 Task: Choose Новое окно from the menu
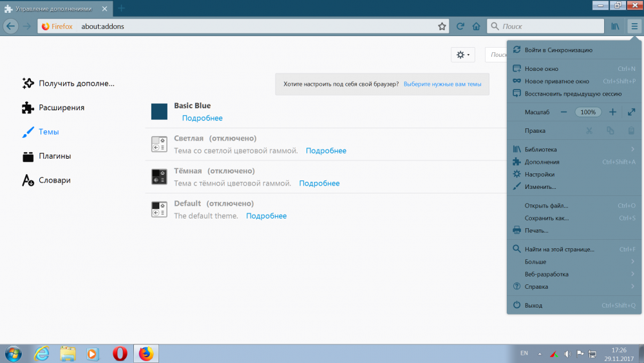click(x=574, y=68)
